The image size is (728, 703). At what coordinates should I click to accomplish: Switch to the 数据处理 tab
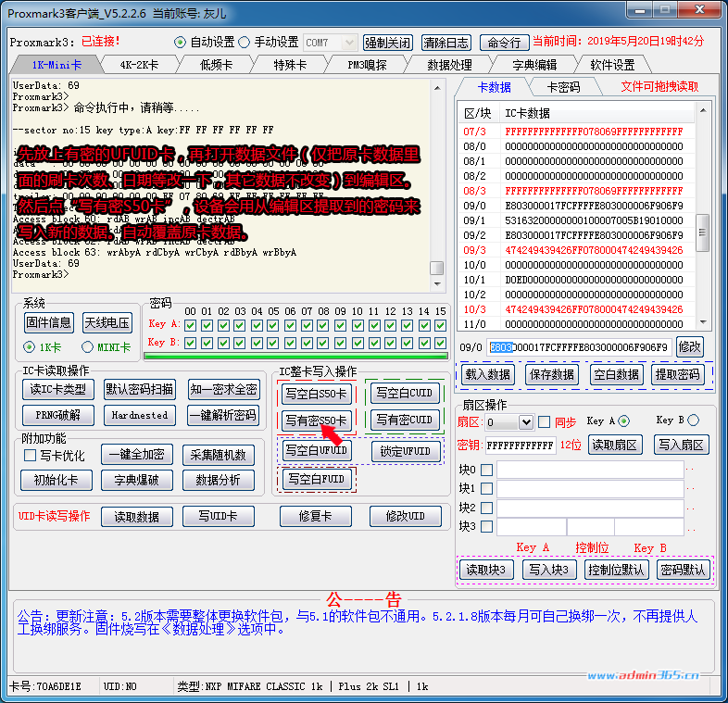tap(449, 65)
